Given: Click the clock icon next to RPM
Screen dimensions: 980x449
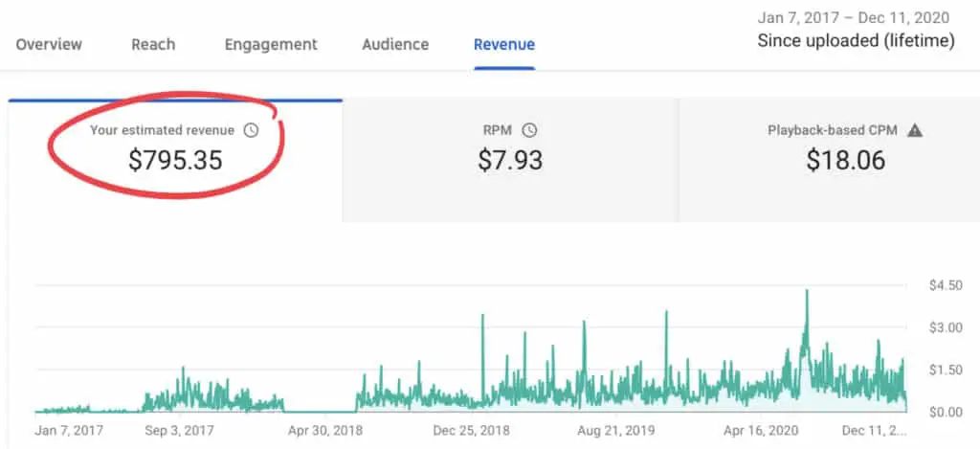Looking at the screenshot, I should pyautogui.click(x=529, y=130).
